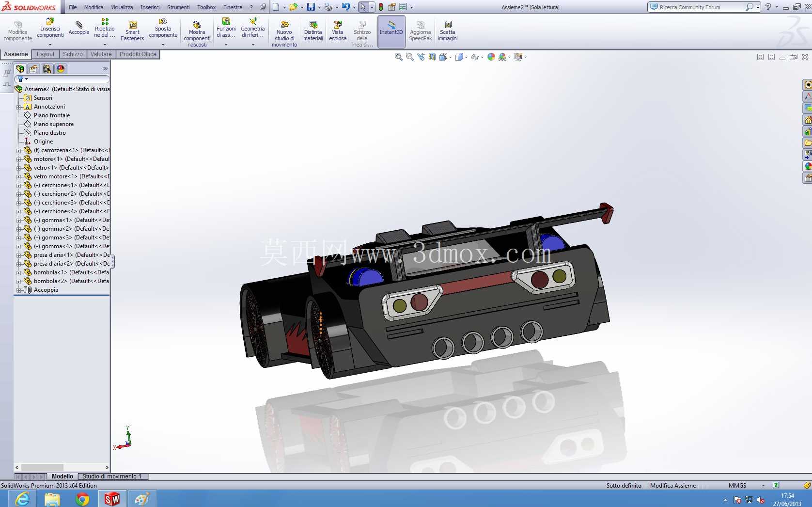This screenshot has height=507, width=812.
Task: Click the Scatta immagini icon
Action: click(x=448, y=31)
